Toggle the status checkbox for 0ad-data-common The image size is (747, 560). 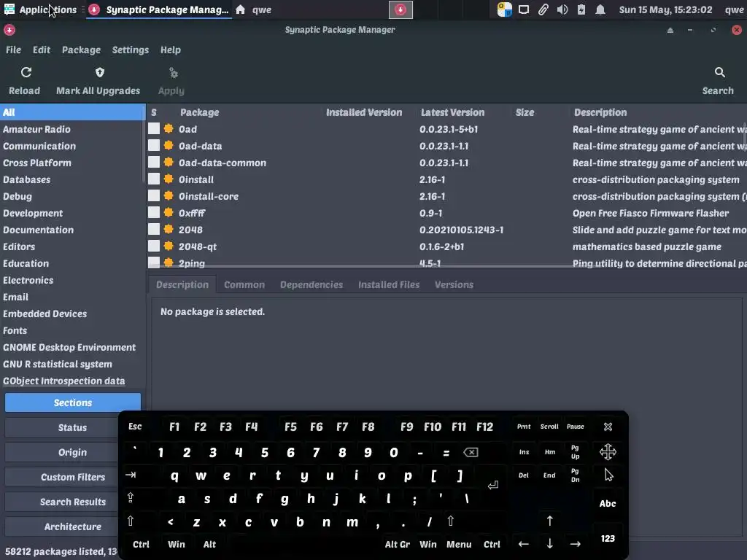[x=154, y=162]
